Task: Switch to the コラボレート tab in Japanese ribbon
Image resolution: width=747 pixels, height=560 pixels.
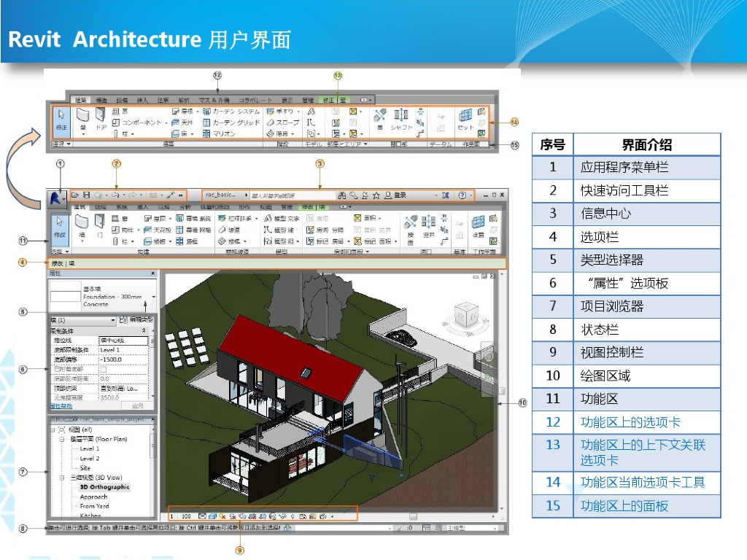Action: click(255, 100)
